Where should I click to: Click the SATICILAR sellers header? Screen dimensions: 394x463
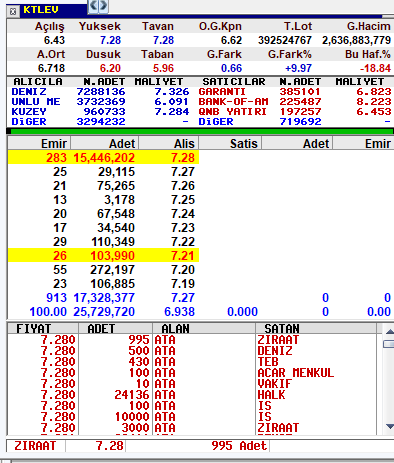(x=234, y=82)
